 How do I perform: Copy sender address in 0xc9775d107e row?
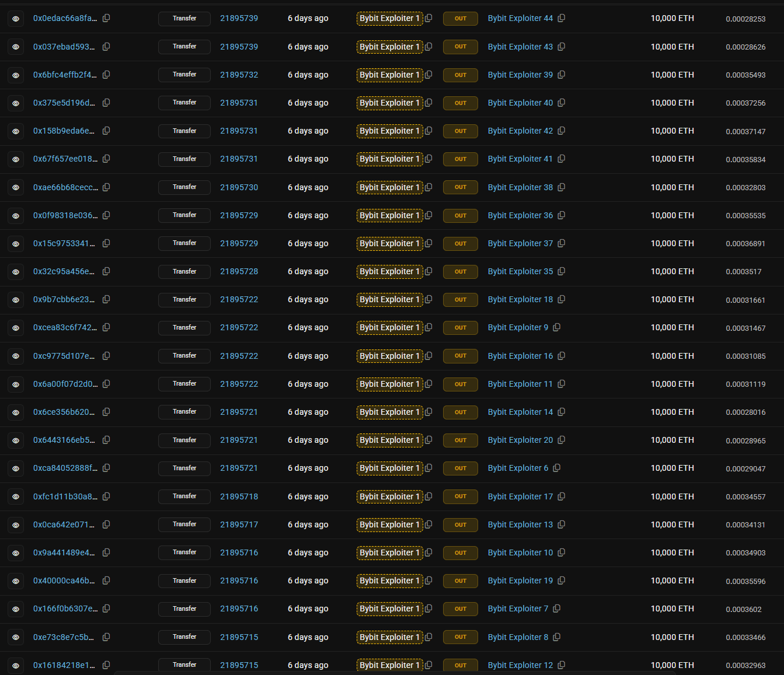[x=428, y=356]
